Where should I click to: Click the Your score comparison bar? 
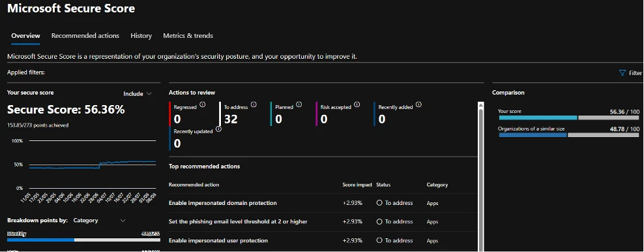click(x=569, y=118)
